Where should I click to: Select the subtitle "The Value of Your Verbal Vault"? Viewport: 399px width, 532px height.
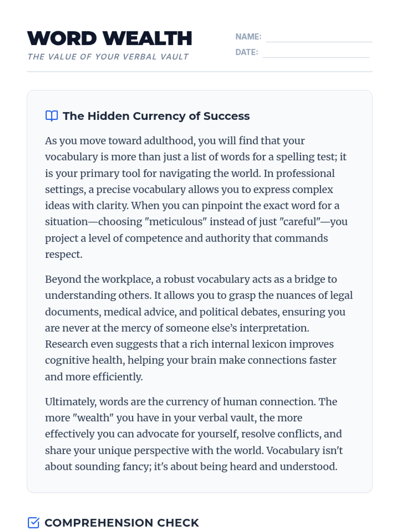click(108, 57)
